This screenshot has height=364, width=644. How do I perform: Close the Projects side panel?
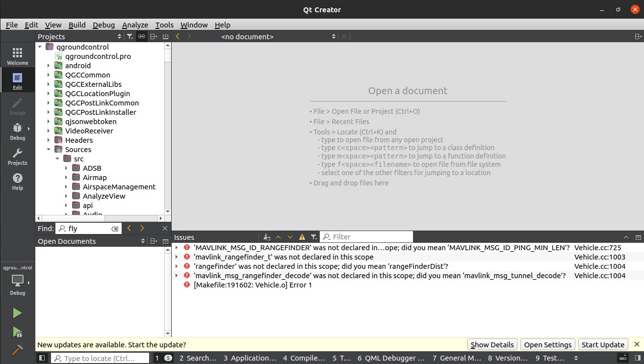pyautogui.click(x=165, y=36)
